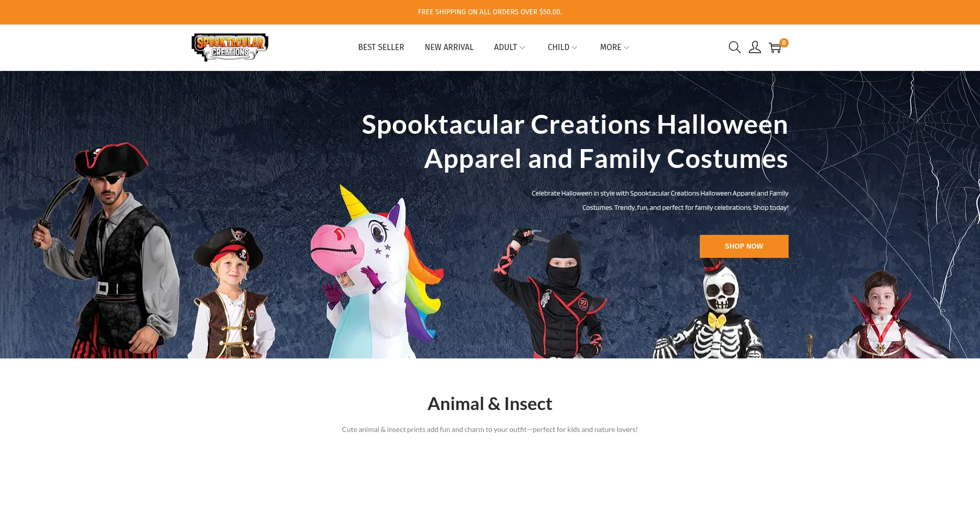Screen dimensions: 980x507
Task: Click the Spooktacular Creations logo
Action: (230, 47)
